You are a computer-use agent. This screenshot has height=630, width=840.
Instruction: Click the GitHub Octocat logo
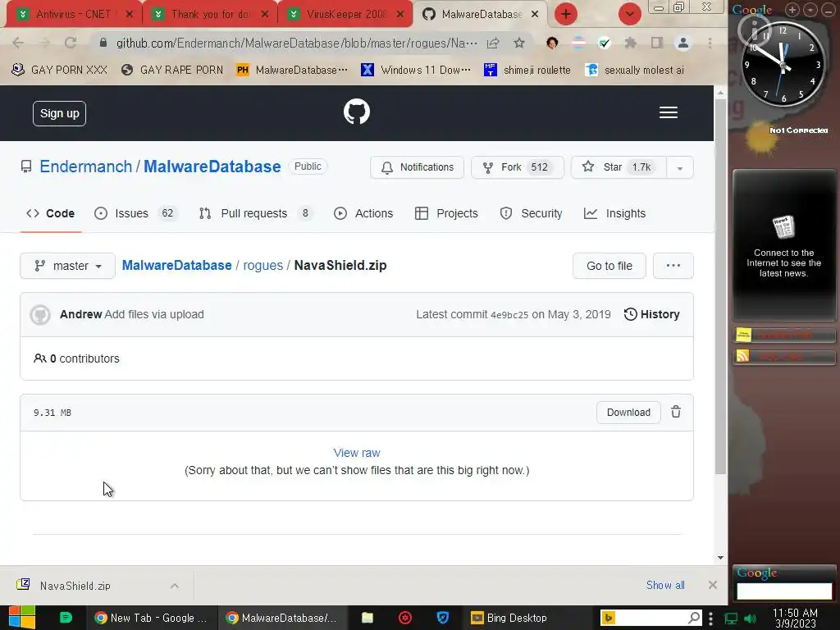coord(357,112)
